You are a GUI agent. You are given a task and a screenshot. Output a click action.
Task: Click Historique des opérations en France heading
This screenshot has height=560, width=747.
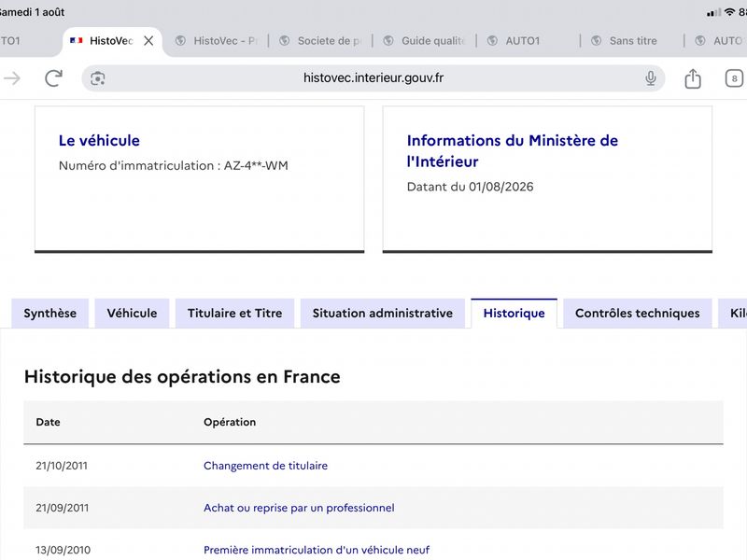click(x=182, y=377)
